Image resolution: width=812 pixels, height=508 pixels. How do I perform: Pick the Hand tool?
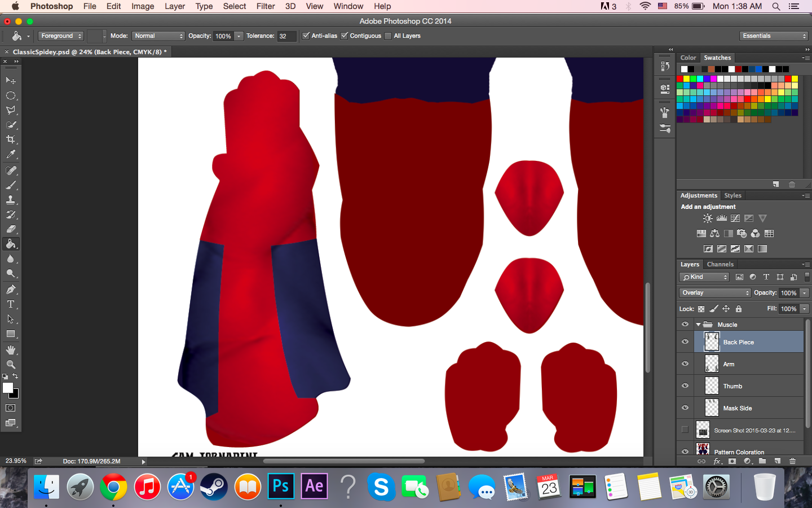[11, 350]
